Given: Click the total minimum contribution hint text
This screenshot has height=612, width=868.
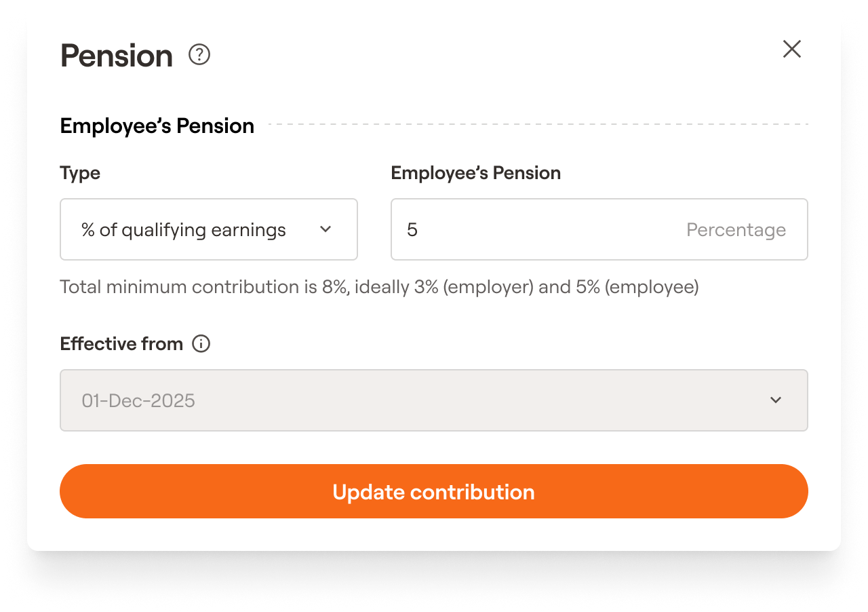Looking at the screenshot, I should pyautogui.click(x=379, y=287).
